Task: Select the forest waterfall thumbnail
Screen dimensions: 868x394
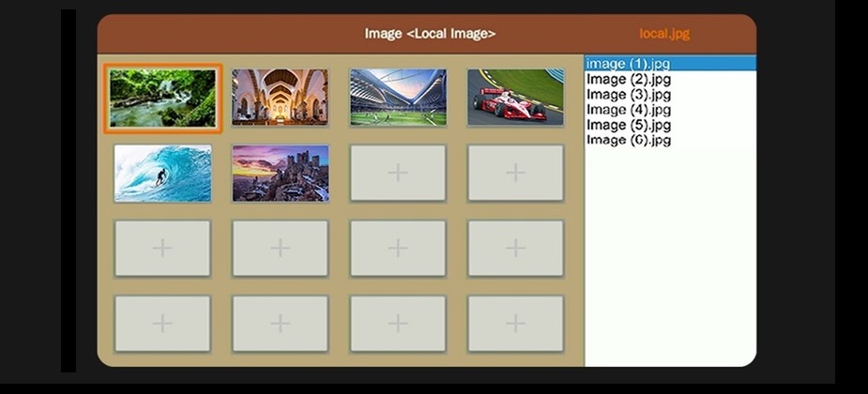Action: click(x=162, y=98)
